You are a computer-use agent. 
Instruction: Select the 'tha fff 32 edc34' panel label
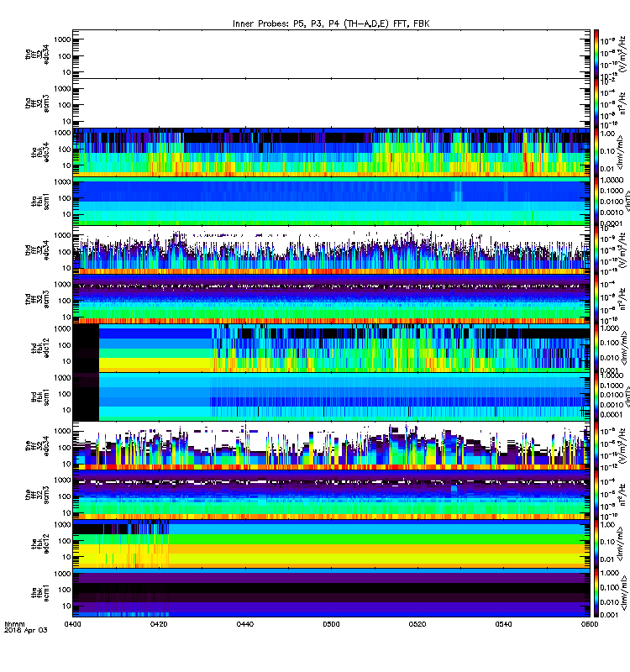tap(37, 55)
